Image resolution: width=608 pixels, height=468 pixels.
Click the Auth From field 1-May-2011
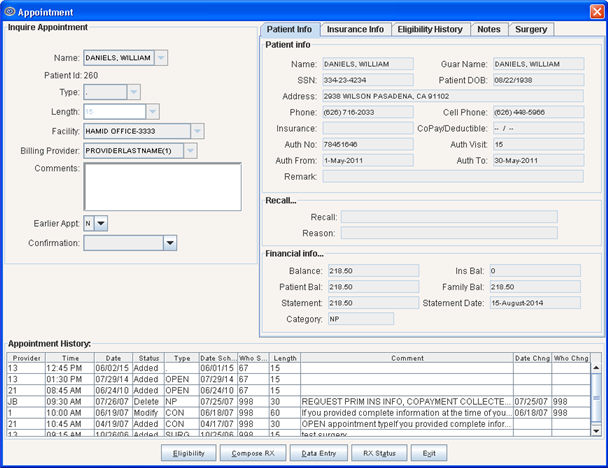(368, 160)
